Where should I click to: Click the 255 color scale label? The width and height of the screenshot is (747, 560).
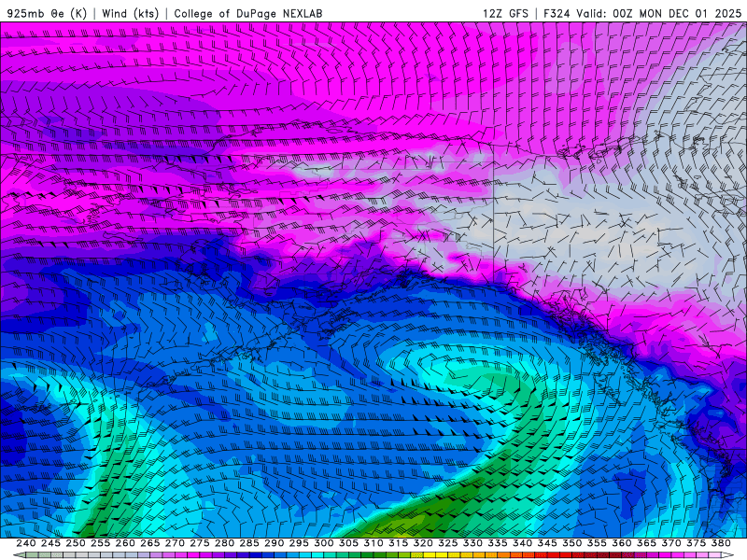click(100, 543)
